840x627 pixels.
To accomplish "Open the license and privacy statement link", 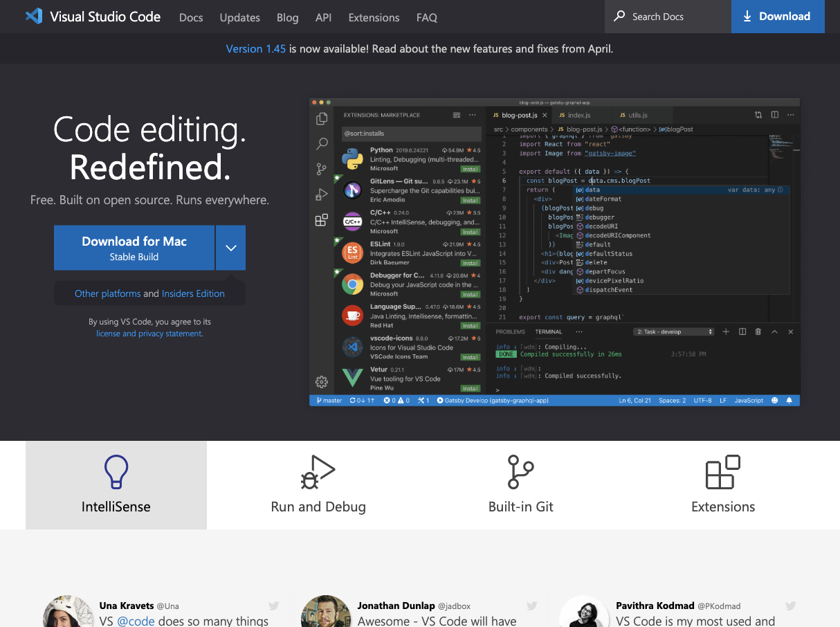I will [149, 334].
